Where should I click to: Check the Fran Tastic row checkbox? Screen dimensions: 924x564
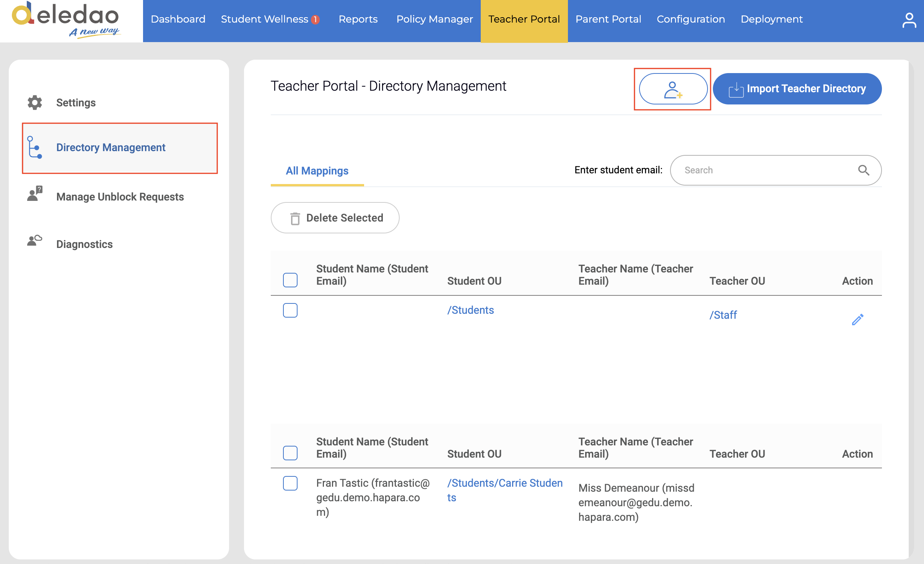[x=290, y=483]
